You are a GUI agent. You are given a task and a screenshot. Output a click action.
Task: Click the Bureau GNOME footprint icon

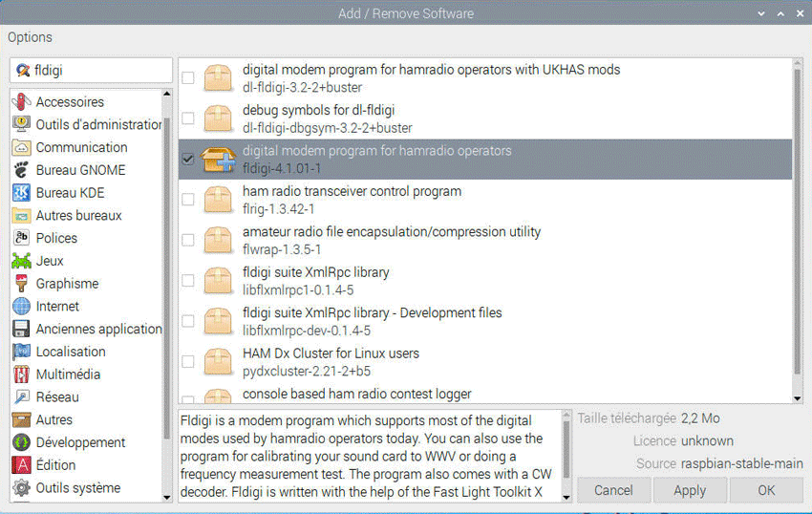(x=21, y=170)
